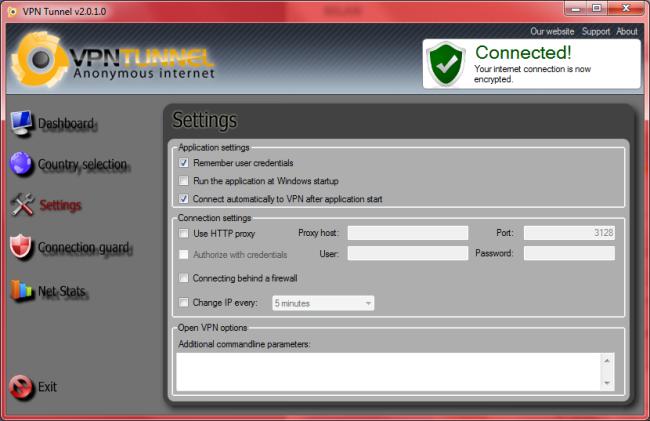The width and height of the screenshot is (650, 421).
Task: Close the VPN Tunnel window
Action: (626, 9)
